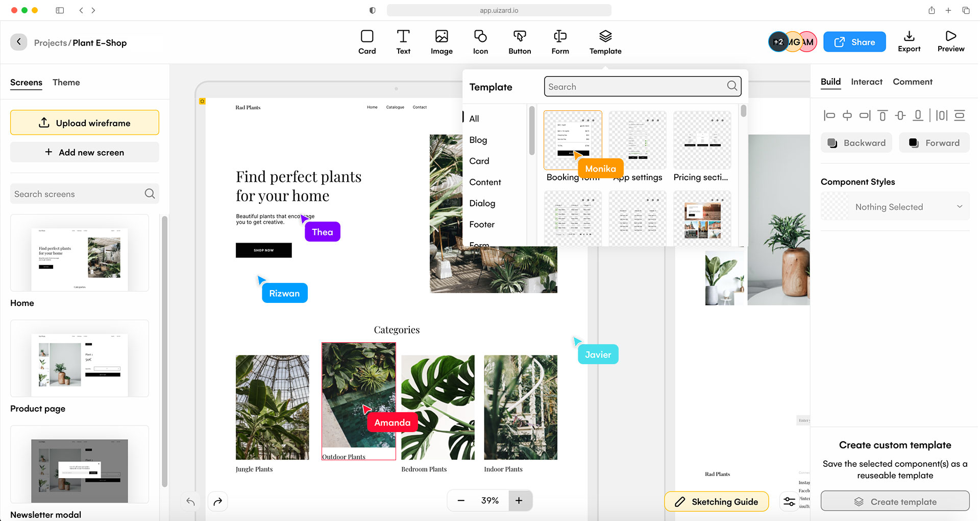
Task: Zoom in using the plus control
Action: click(520, 501)
